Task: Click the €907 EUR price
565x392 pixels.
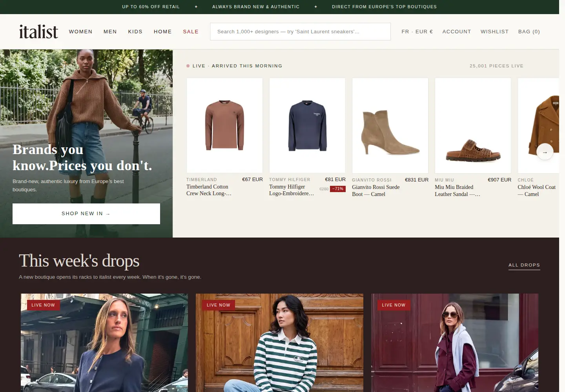Action: [499, 180]
